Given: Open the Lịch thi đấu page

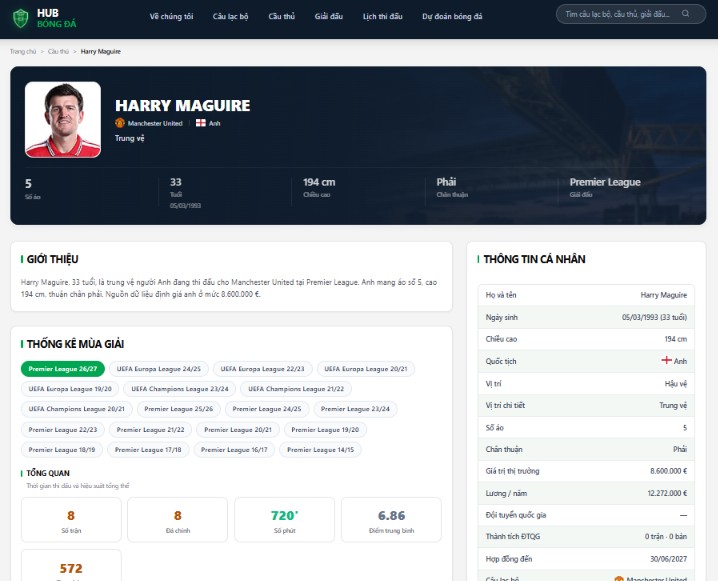Looking at the screenshot, I should 383,16.
